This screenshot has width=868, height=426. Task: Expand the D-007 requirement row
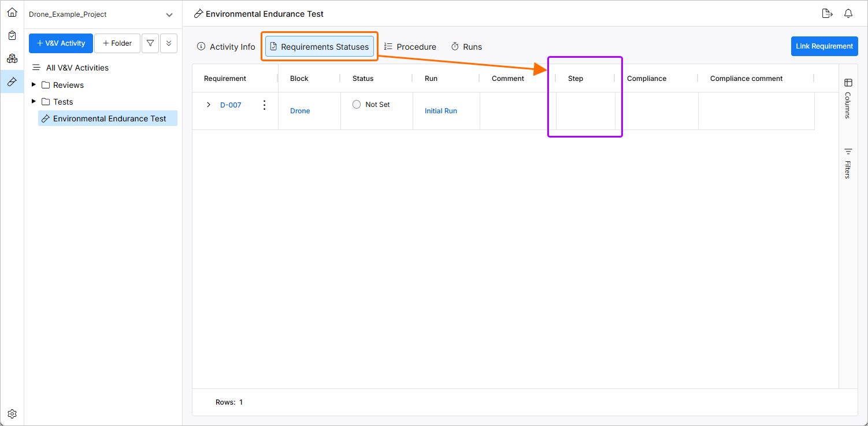(x=209, y=105)
